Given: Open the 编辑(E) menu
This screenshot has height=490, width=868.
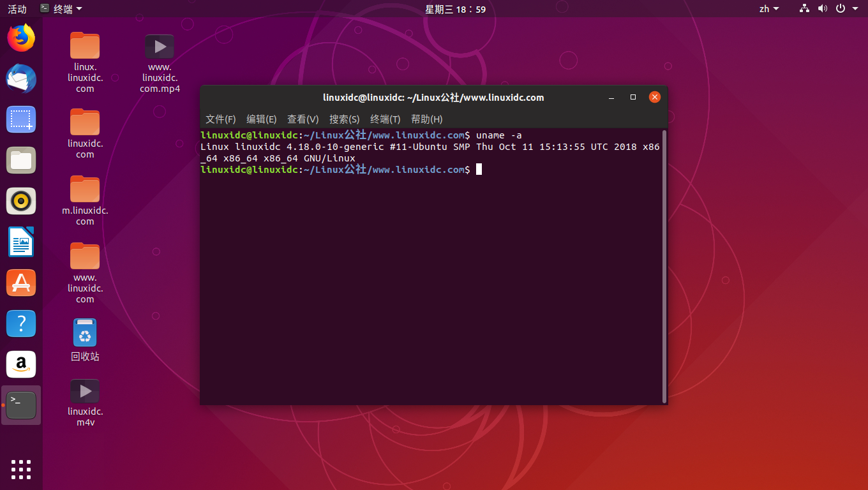Looking at the screenshot, I should [262, 119].
